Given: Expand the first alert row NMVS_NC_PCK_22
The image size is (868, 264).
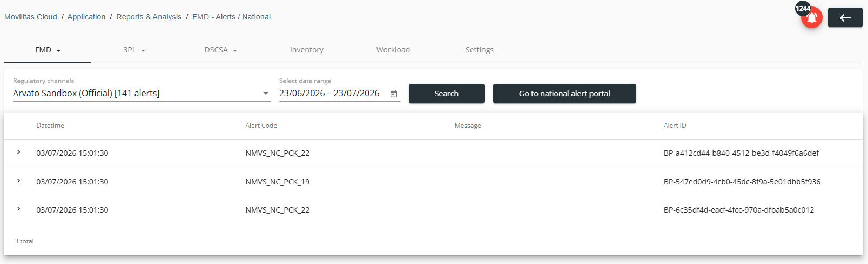Looking at the screenshot, I should [19, 153].
